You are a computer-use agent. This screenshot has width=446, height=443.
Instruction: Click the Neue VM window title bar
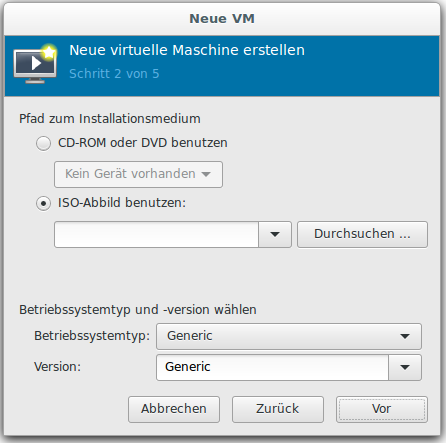(x=222, y=19)
